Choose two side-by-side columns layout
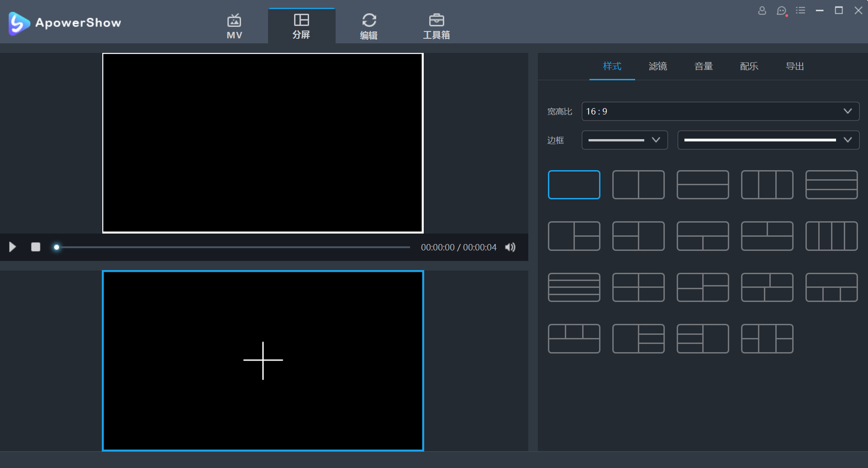Viewport: 868px width, 468px height. 638,185
